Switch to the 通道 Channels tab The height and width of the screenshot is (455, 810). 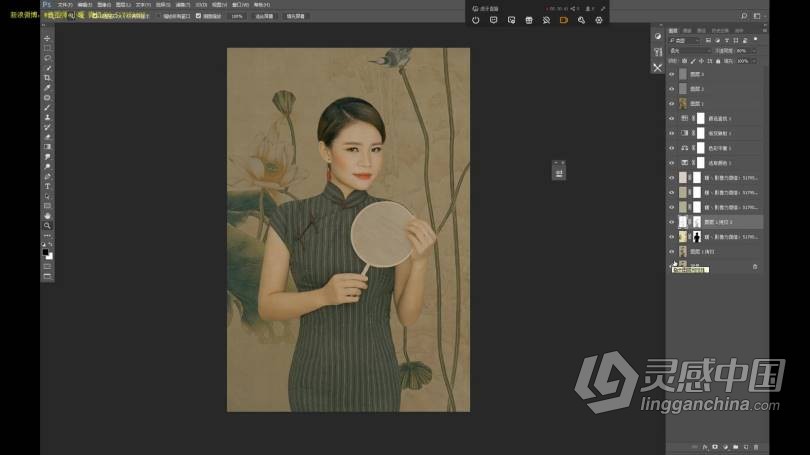tap(687, 30)
